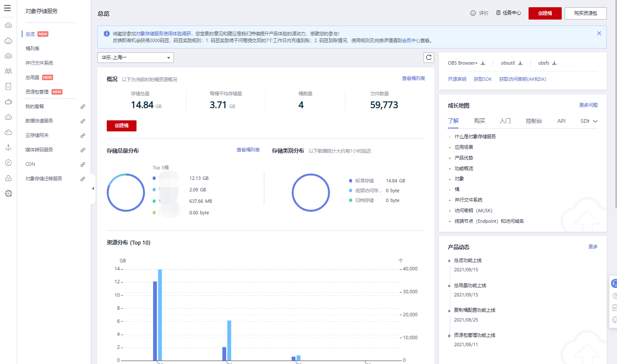Open the 华东-上海一 region dropdown
The height and width of the screenshot is (364, 617).
(136, 57)
